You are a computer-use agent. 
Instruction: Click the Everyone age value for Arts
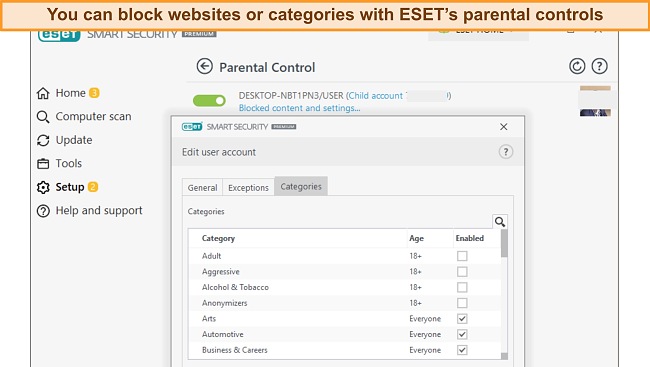[425, 318]
